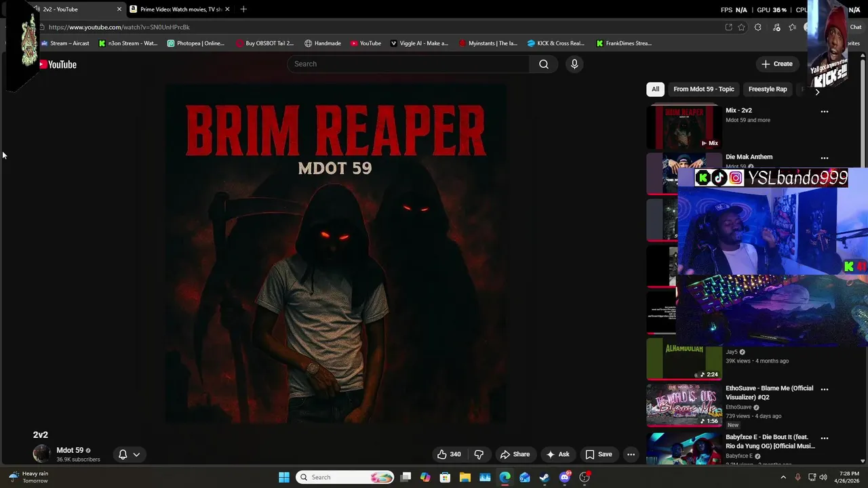Open Die Mak Anthem video title
Screen dimensions: 868x488
(x=749, y=157)
